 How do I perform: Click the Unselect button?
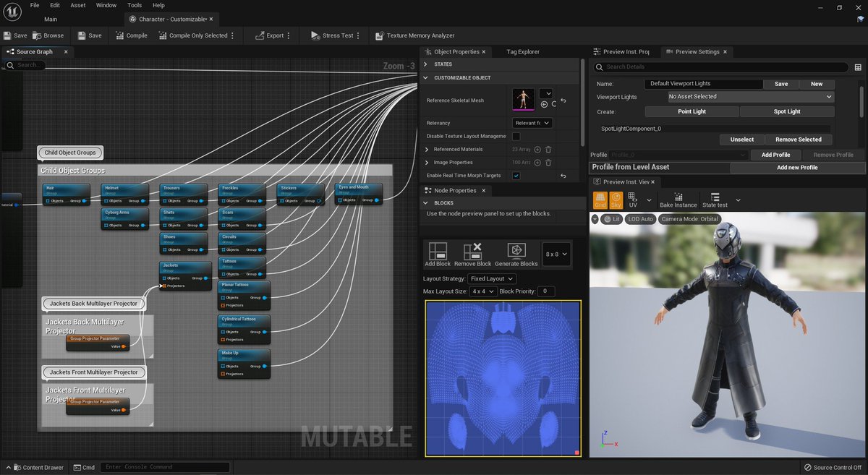tap(742, 140)
